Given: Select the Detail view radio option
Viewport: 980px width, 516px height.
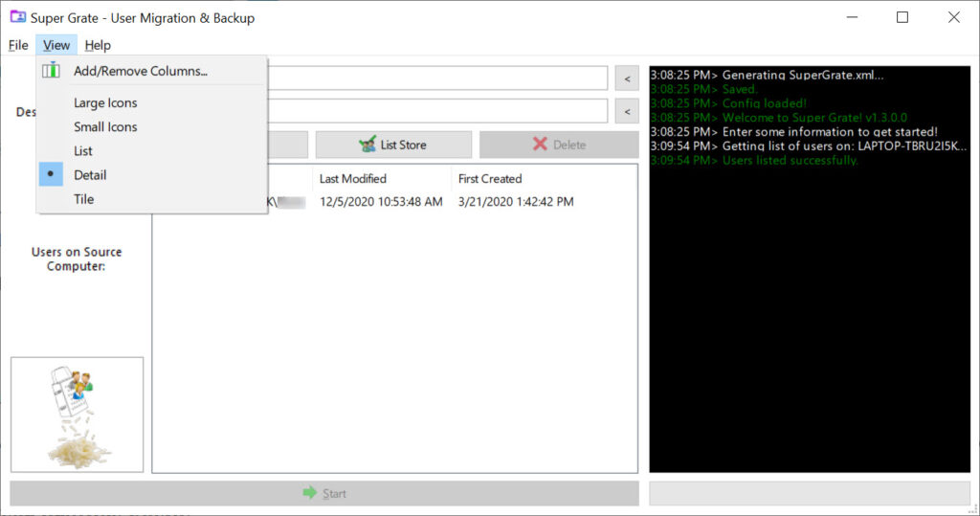Looking at the screenshot, I should (90, 175).
